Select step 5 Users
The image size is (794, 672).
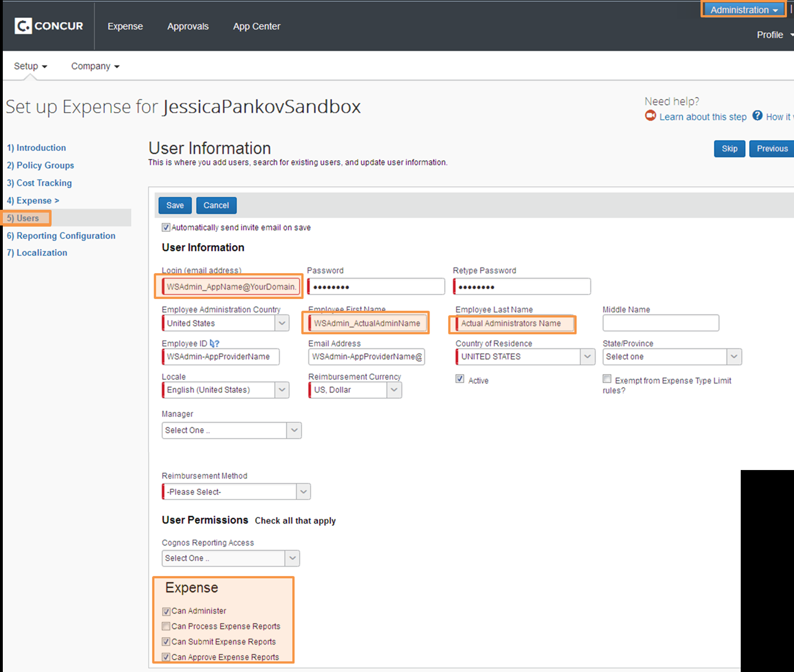point(23,218)
